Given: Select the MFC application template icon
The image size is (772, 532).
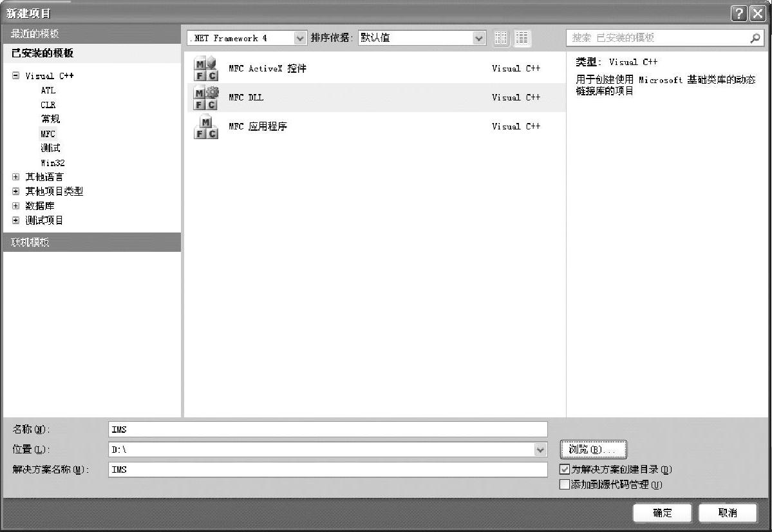Looking at the screenshot, I should pyautogui.click(x=206, y=127).
